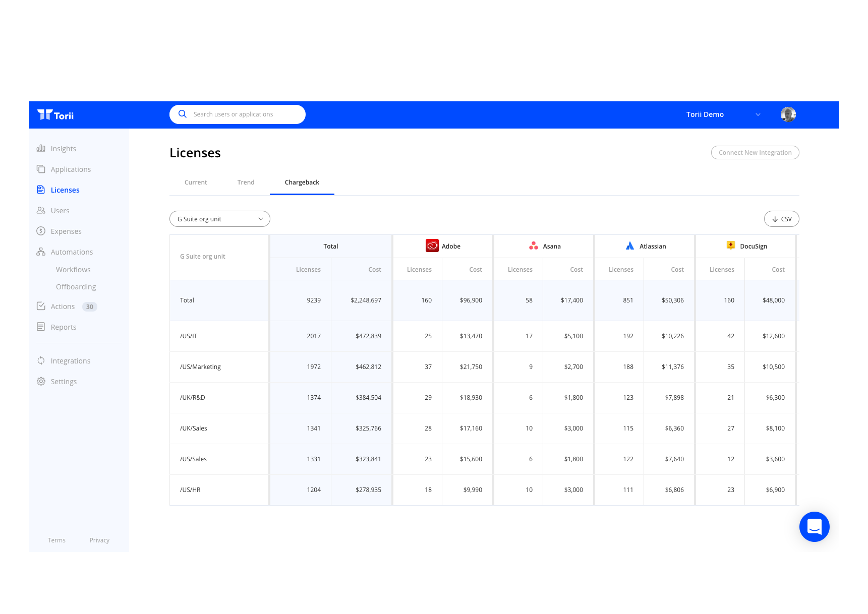Open the G Suite org unit dropdown
The image size is (868, 614).
tap(220, 219)
